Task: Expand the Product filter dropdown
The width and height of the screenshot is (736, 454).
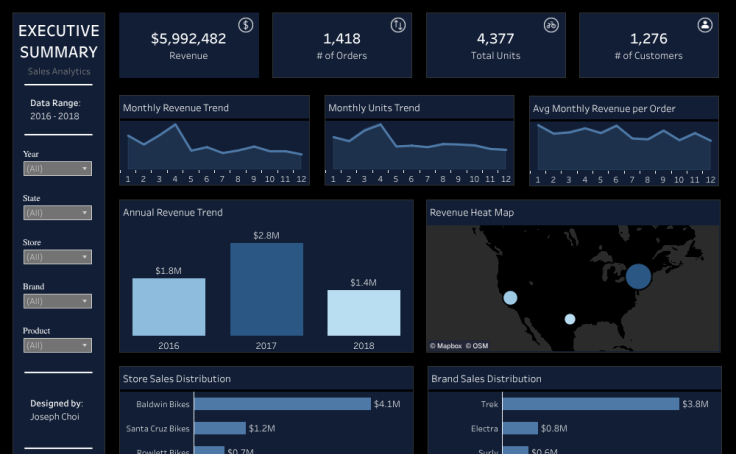Action: tap(57, 345)
